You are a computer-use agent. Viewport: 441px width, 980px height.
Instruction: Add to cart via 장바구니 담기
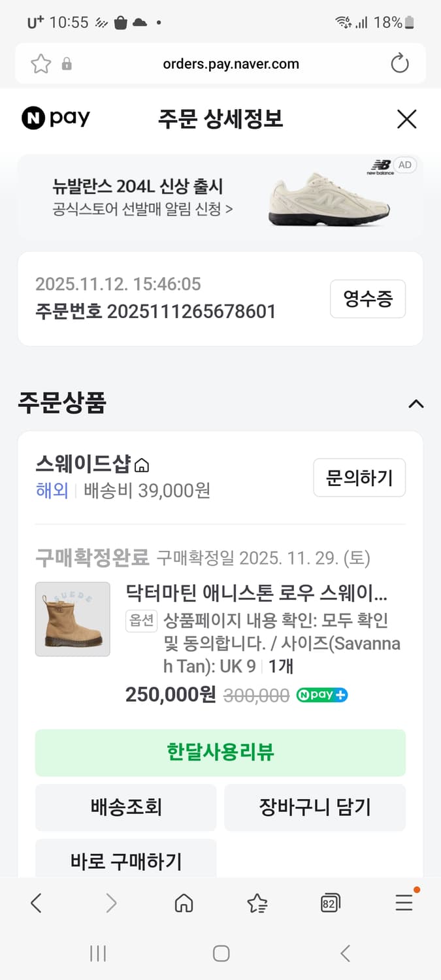315,808
